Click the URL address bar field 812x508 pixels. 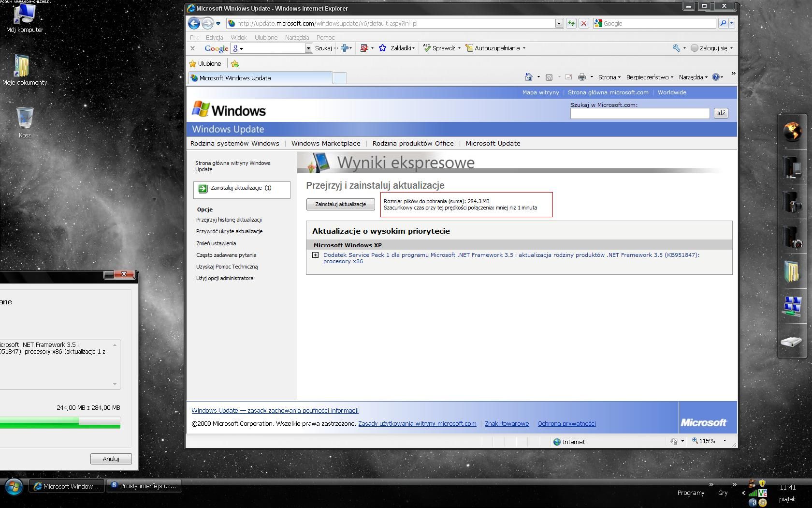(391, 23)
